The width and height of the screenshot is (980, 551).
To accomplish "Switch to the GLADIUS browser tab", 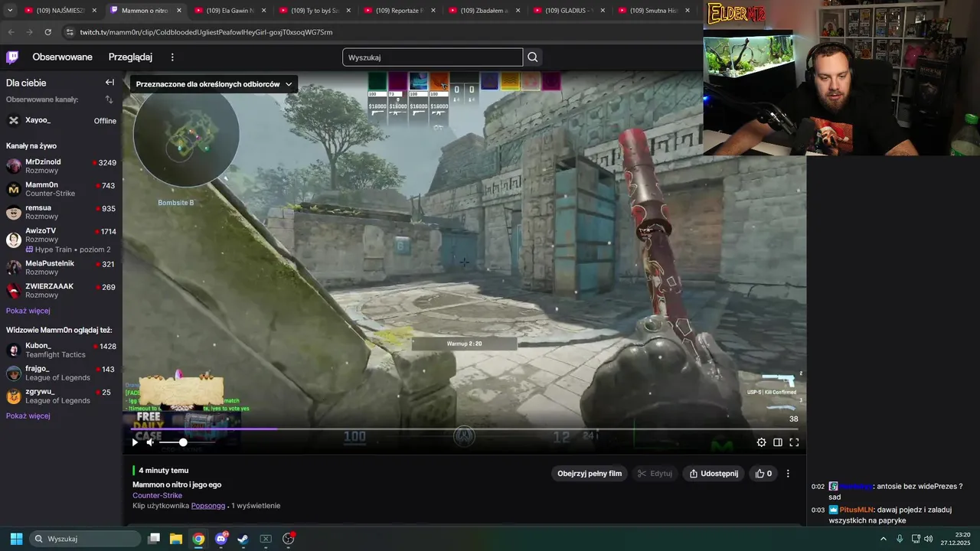I will click(570, 11).
